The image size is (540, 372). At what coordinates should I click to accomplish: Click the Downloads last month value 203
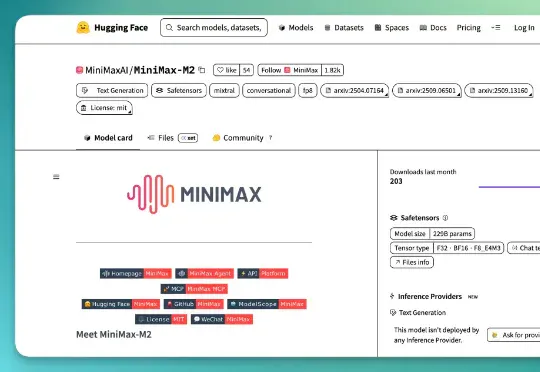click(x=396, y=182)
